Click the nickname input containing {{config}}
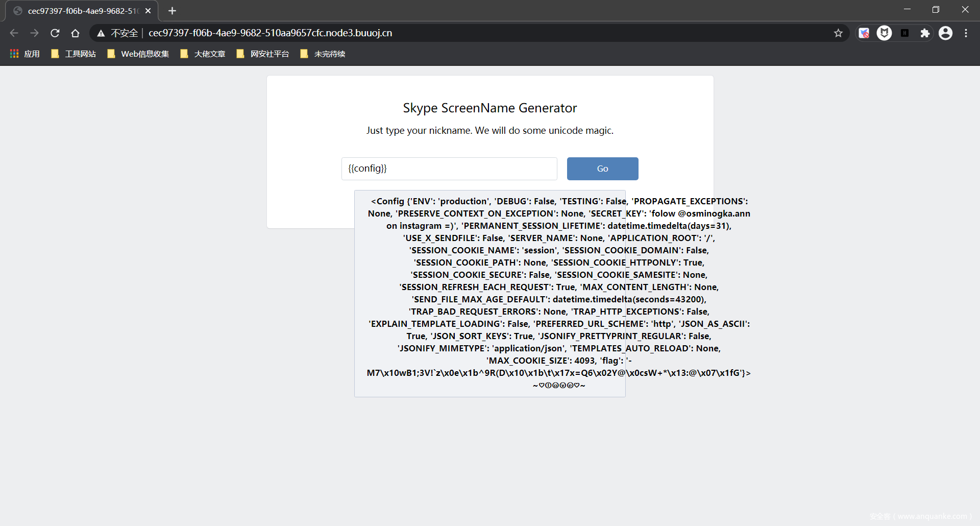 click(x=449, y=169)
